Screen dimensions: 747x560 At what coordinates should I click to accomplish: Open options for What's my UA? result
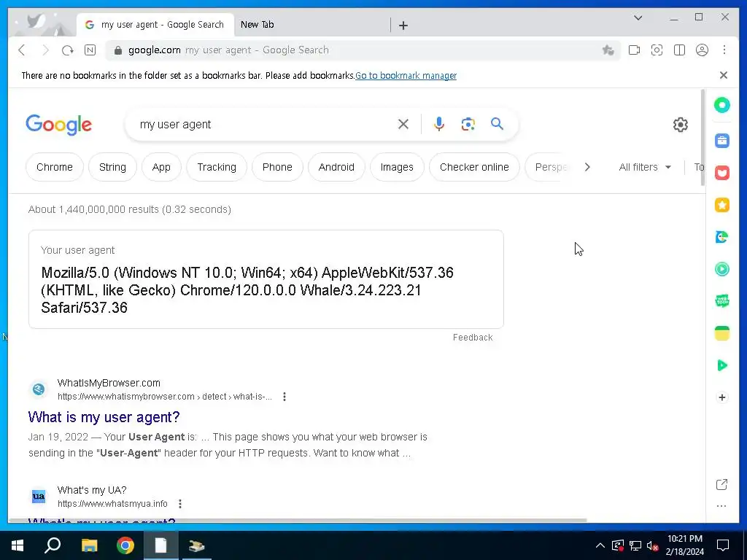tap(180, 504)
